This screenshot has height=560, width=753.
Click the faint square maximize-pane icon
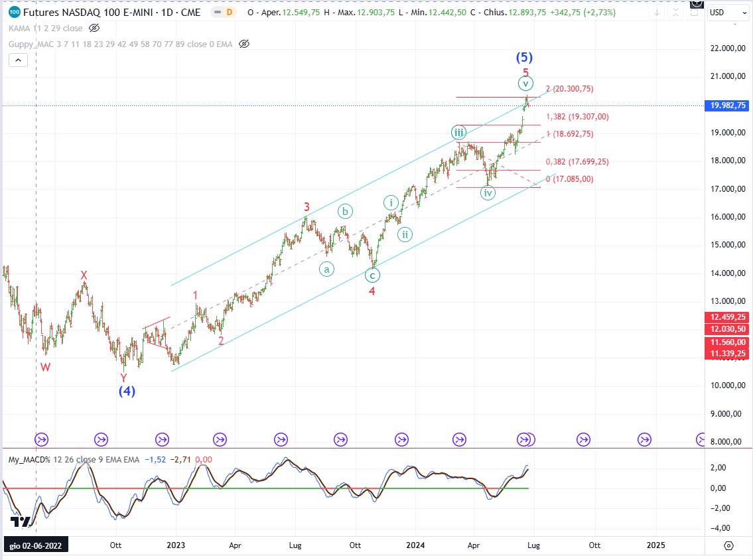(x=694, y=13)
